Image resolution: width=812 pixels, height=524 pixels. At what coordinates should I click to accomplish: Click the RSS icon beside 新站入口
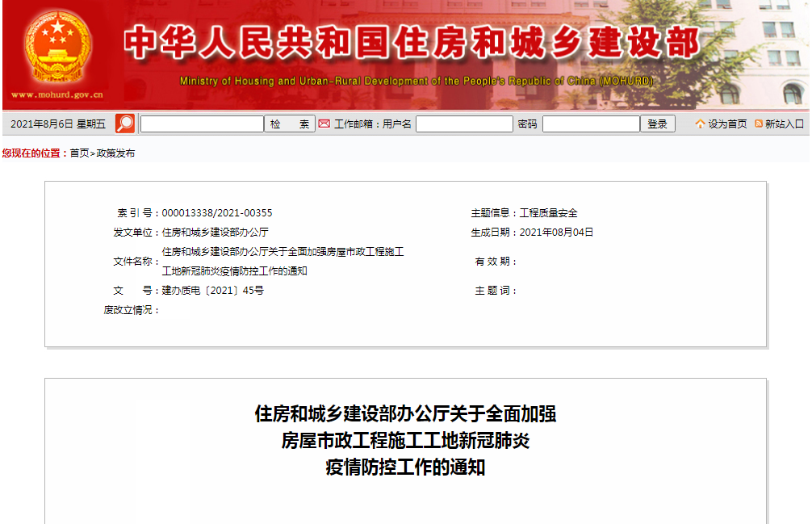[x=759, y=124]
